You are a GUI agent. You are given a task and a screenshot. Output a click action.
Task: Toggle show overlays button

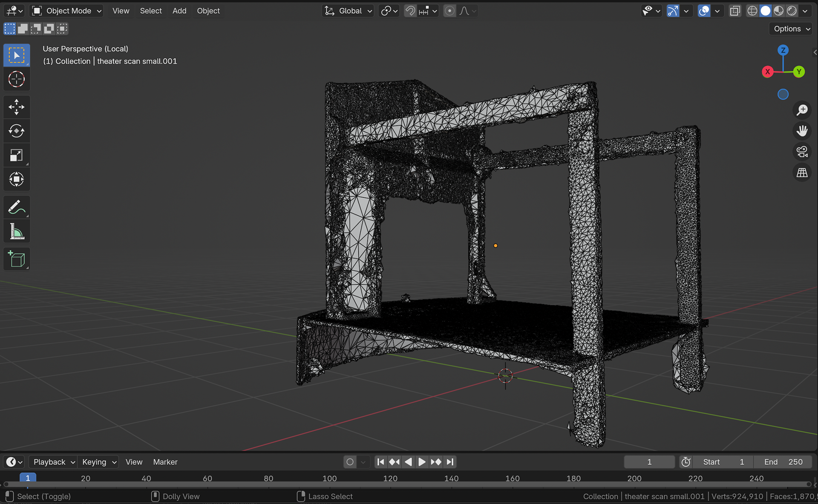704,11
